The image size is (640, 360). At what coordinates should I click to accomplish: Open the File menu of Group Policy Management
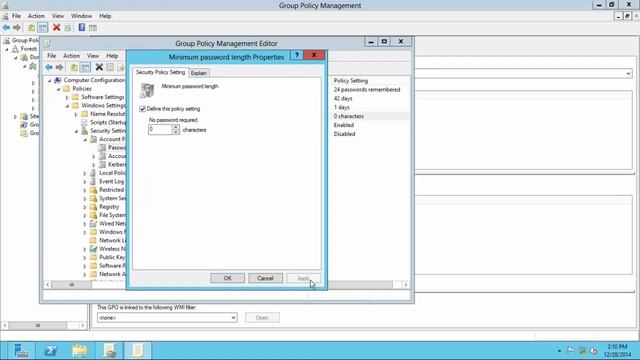pos(16,16)
